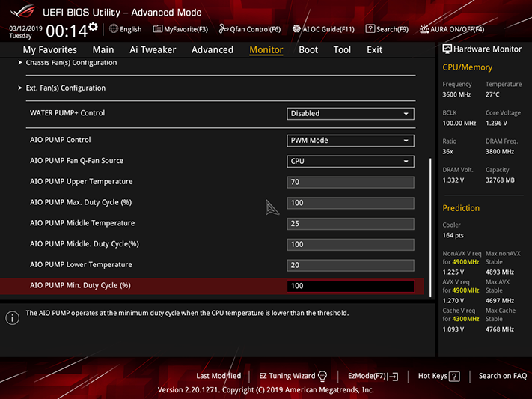Launch AI OC Guide brain icon
This screenshot has height=399, width=532.
point(296,29)
